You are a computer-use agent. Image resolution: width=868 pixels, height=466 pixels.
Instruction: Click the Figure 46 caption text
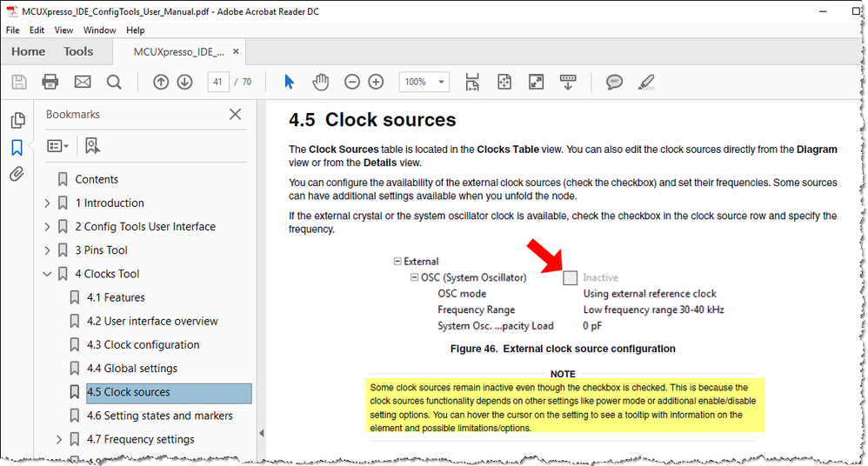pos(563,349)
